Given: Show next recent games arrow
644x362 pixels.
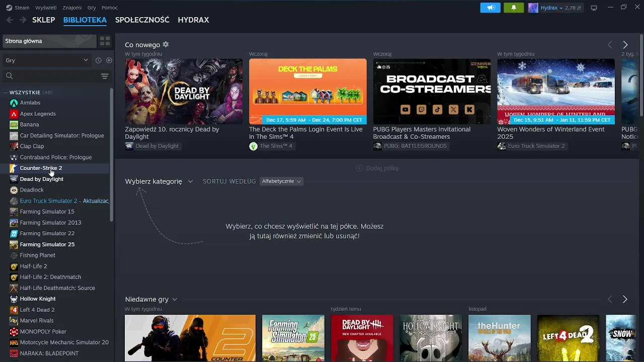Looking at the screenshot, I should tap(625, 299).
